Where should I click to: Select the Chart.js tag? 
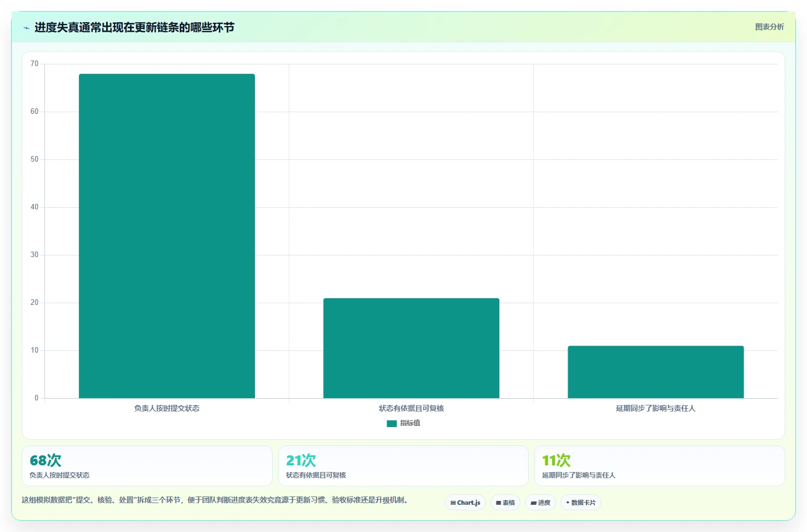(465, 503)
